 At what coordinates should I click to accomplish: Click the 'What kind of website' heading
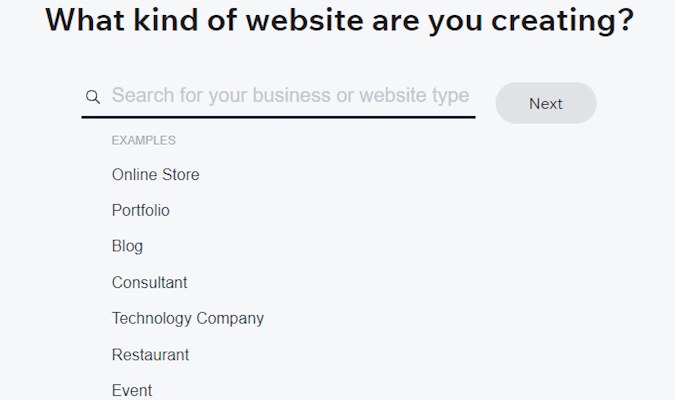pos(339,20)
